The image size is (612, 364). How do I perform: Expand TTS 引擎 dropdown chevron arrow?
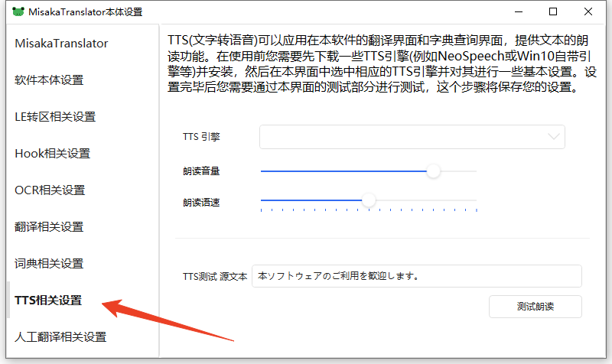click(x=553, y=137)
